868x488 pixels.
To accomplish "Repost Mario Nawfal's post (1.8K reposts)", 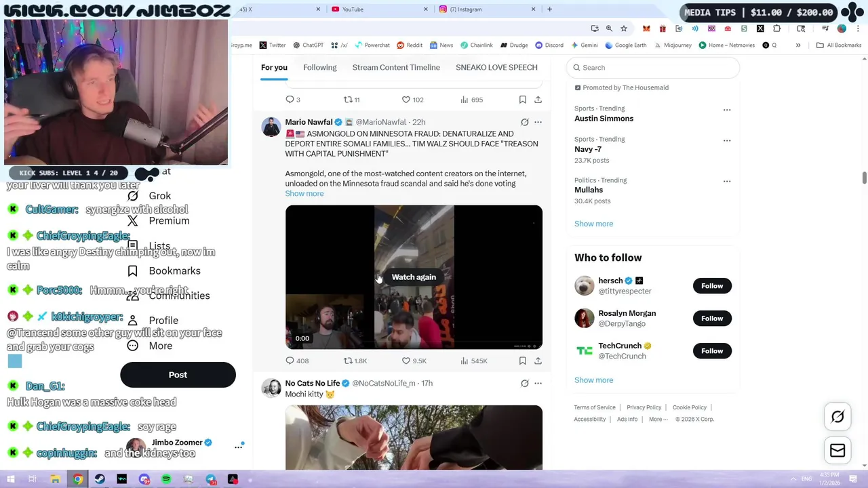I will click(x=355, y=361).
